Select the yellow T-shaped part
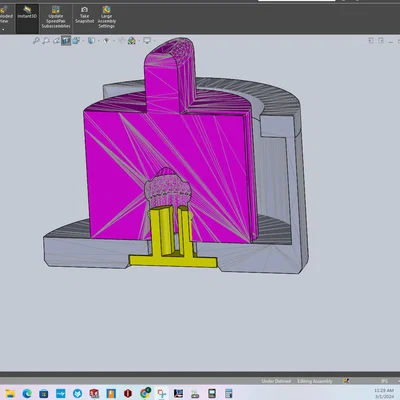 [173, 261]
